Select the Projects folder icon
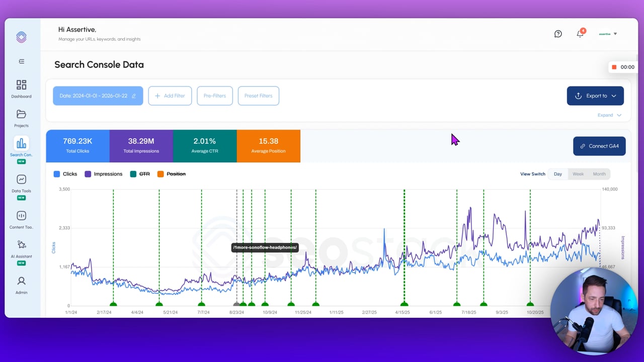This screenshot has height=362, width=644. click(21, 118)
